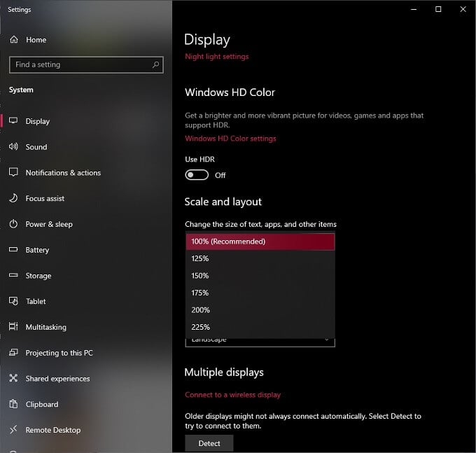This screenshot has height=453, width=476.
Task: Turn on the Use HDR toggle
Action: 197,175
